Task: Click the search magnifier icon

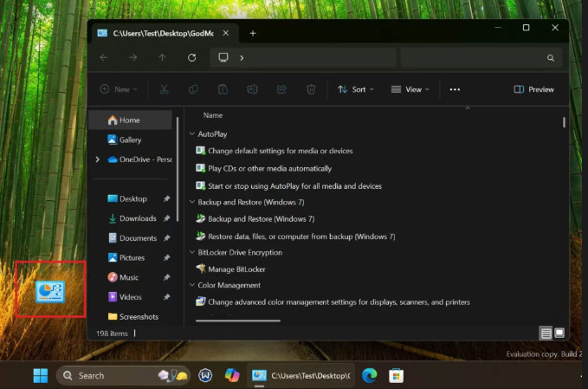Action: (551, 58)
